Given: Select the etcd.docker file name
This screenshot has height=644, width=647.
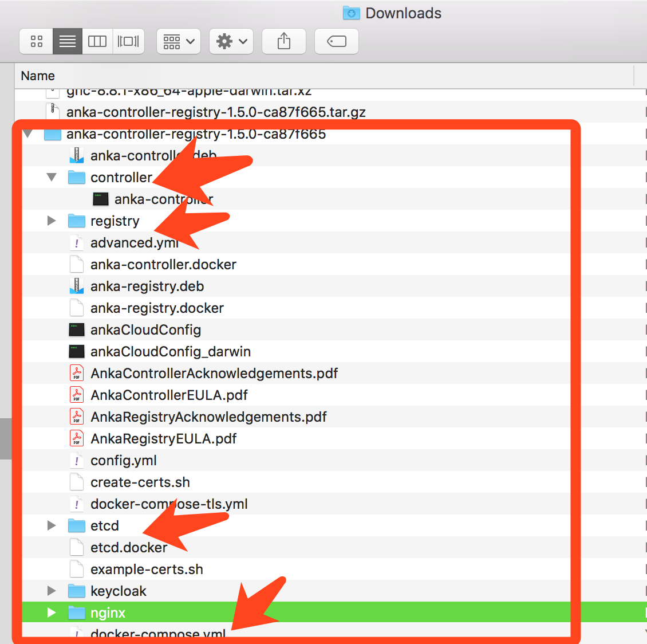Looking at the screenshot, I should (129, 547).
